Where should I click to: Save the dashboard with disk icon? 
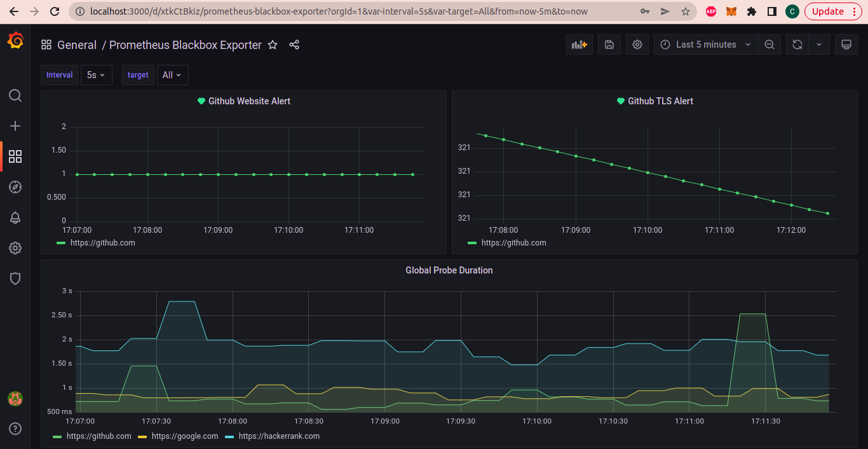(609, 45)
